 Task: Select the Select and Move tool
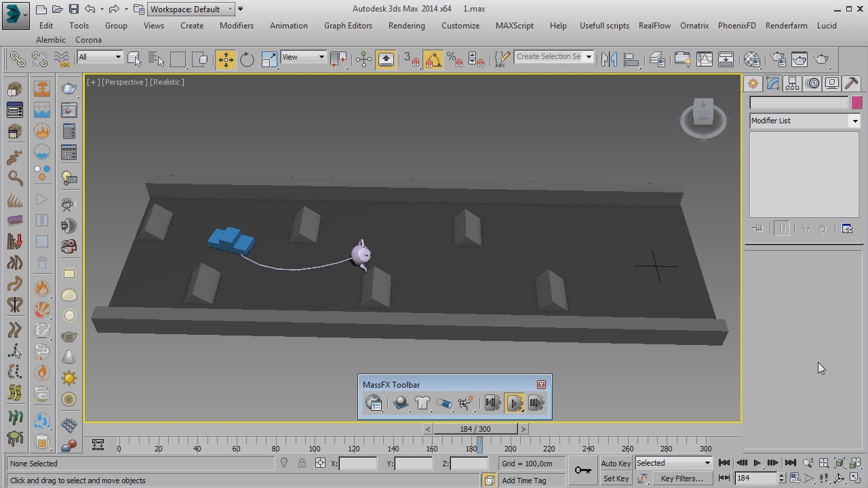[x=226, y=60]
